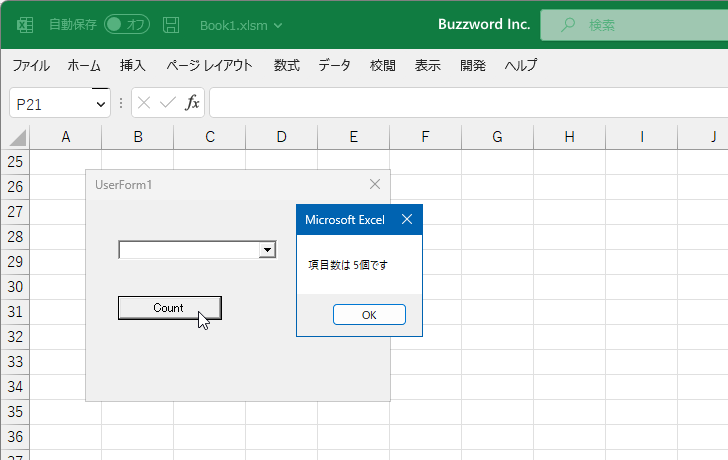The width and height of the screenshot is (728, 460).
Task: Select column F header
Action: (x=425, y=137)
